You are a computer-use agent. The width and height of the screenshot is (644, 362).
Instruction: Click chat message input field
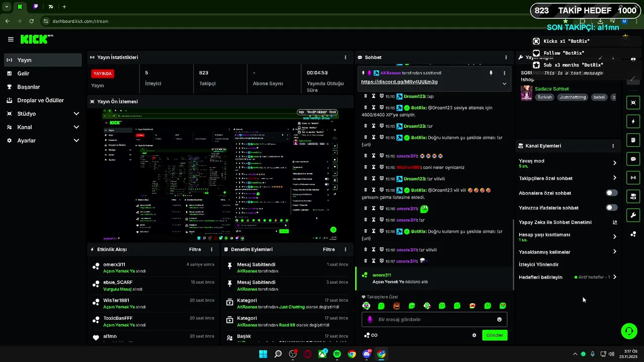point(434,319)
